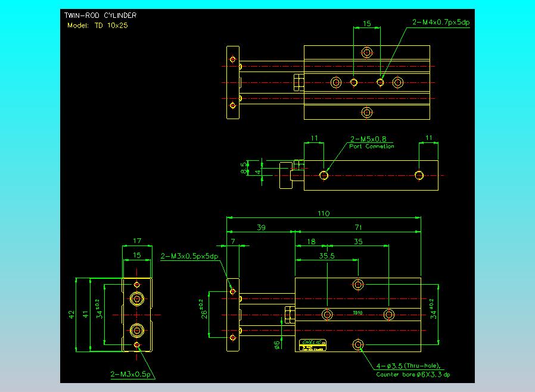
Task: Select the '2-M5x0.8' port callout
Action: [368, 139]
